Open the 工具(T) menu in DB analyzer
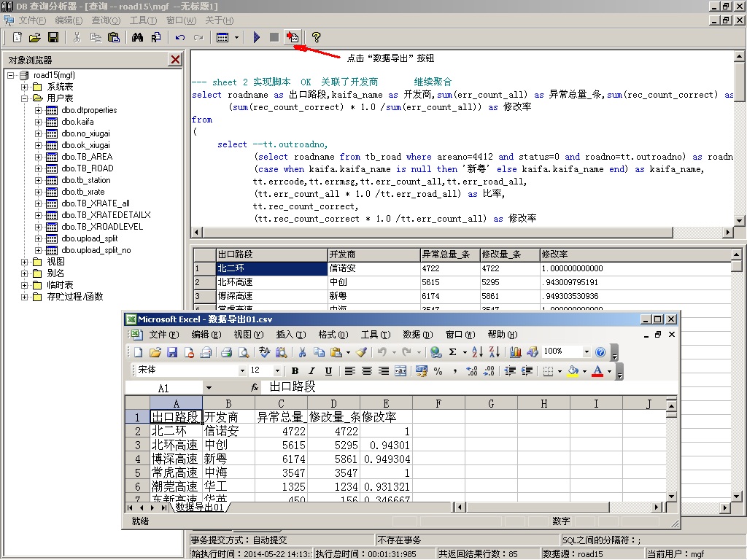 (x=143, y=20)
